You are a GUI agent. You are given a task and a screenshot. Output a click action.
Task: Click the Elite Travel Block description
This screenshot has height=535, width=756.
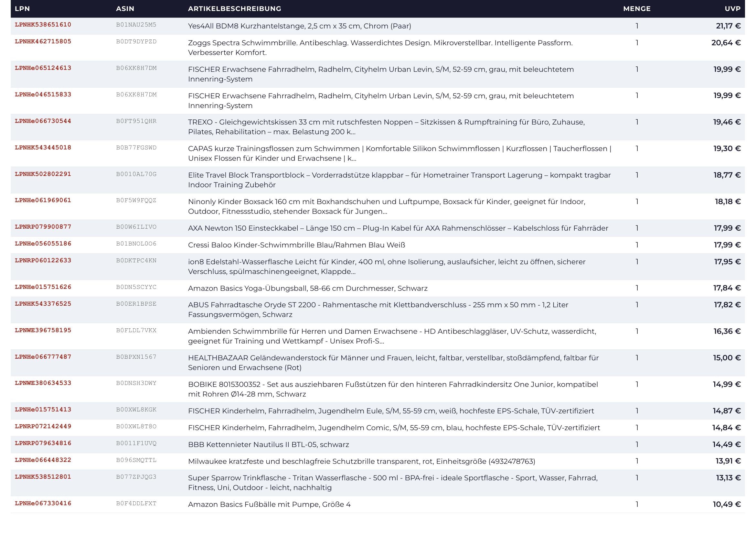tap(399, 180)
